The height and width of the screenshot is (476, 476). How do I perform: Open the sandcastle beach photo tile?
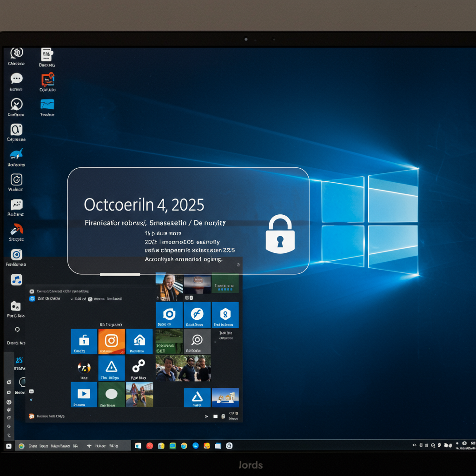tap(225, 397)
